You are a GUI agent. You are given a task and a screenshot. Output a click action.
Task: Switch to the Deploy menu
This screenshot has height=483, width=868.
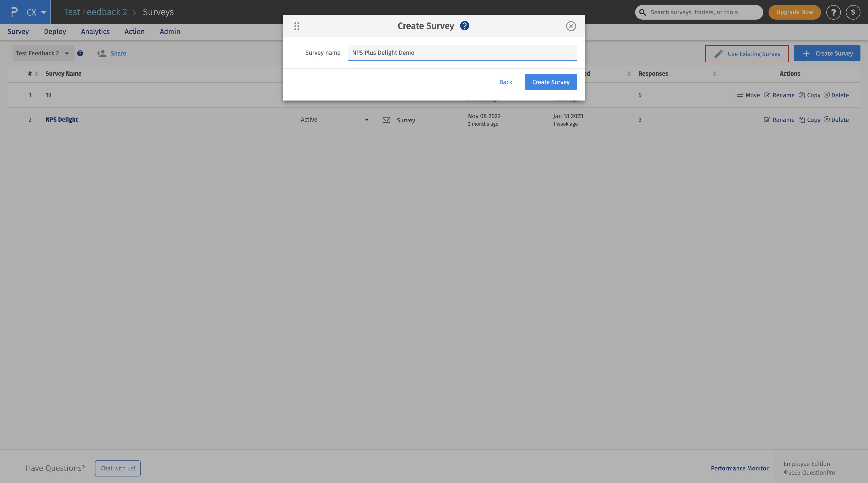(55, 31)
